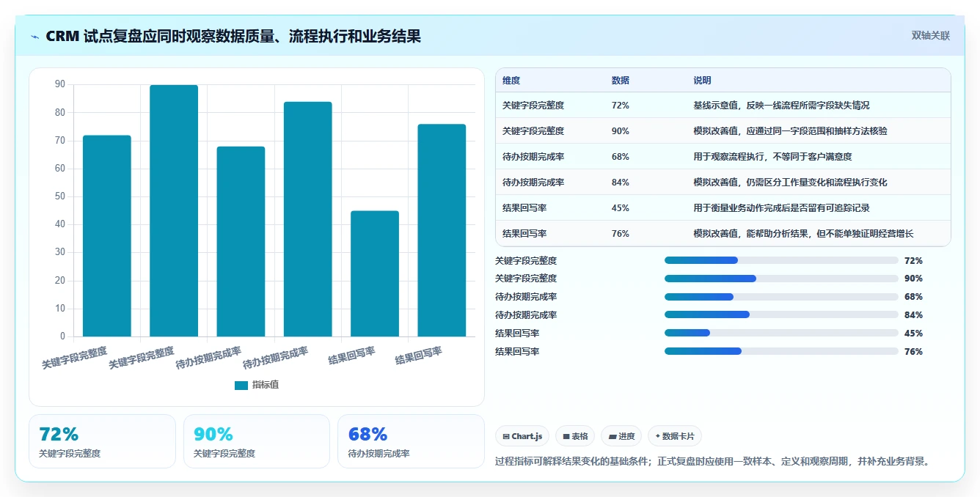Click the 数据卡片 chip
The image size is (980, 497).
tap(675, 436)
